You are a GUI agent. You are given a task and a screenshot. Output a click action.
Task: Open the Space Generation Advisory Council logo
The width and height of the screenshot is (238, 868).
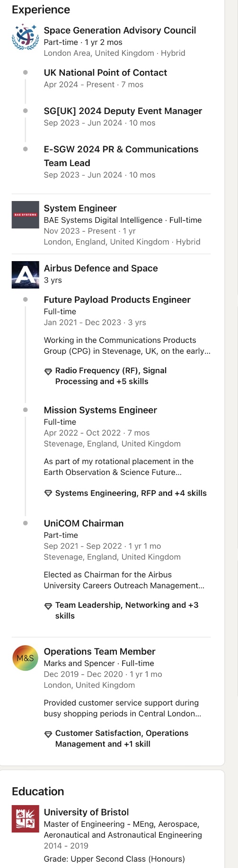25,37
